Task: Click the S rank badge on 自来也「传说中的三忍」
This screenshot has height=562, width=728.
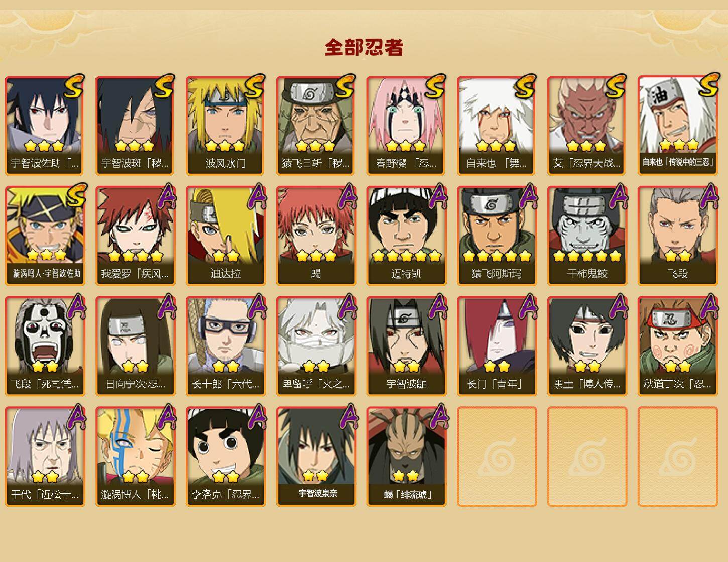Action: (x=708, y=85)
